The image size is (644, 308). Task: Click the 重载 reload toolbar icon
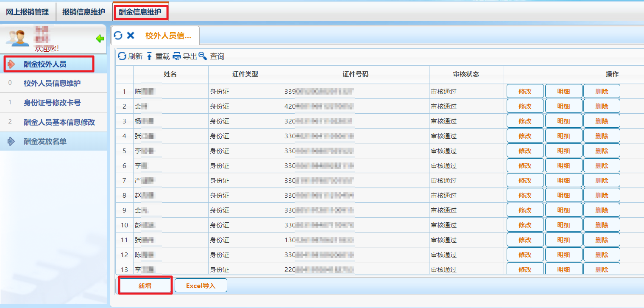point(149,56)
